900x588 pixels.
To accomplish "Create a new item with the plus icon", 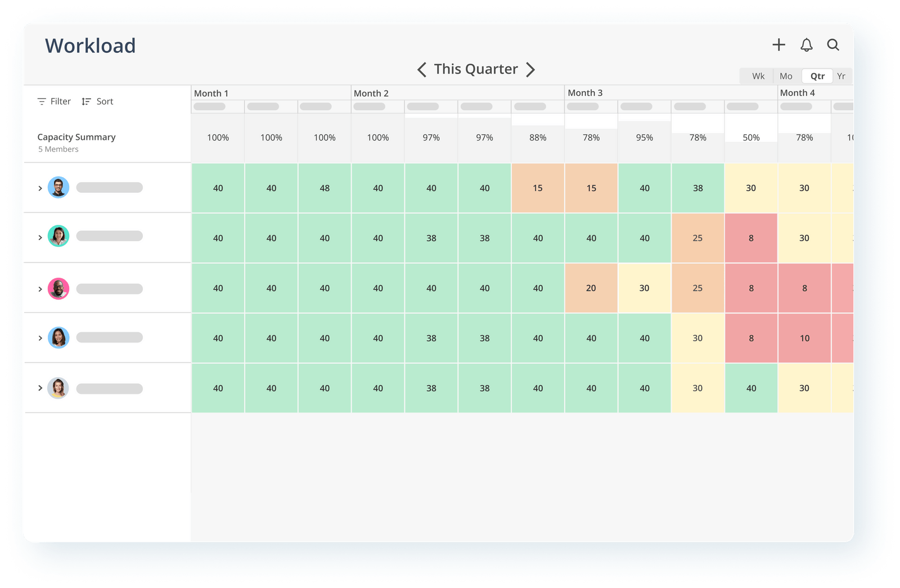I will point(779,45).
